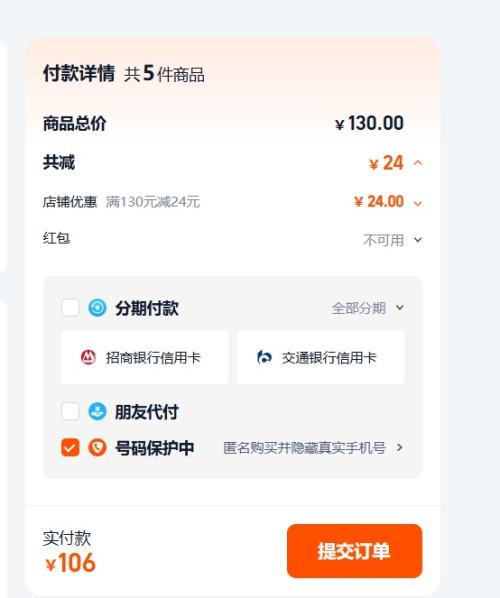The height and width of the screenshot is (598, 500).
Task: Click the 招商银行 bank logo icon
Action: [x=88, y=357]
